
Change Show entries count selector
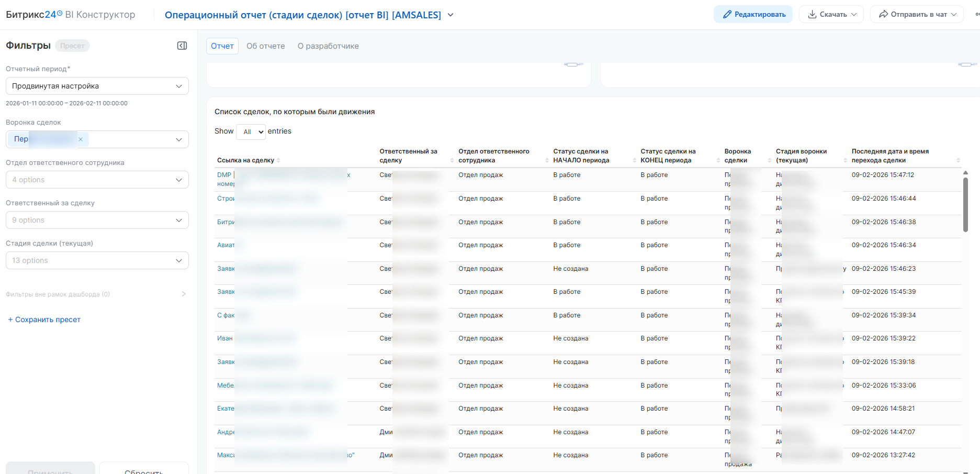(251, 132)
